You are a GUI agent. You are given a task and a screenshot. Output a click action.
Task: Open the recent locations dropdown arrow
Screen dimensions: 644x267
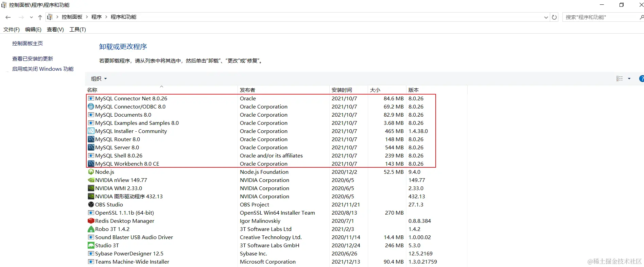(31, 17)
